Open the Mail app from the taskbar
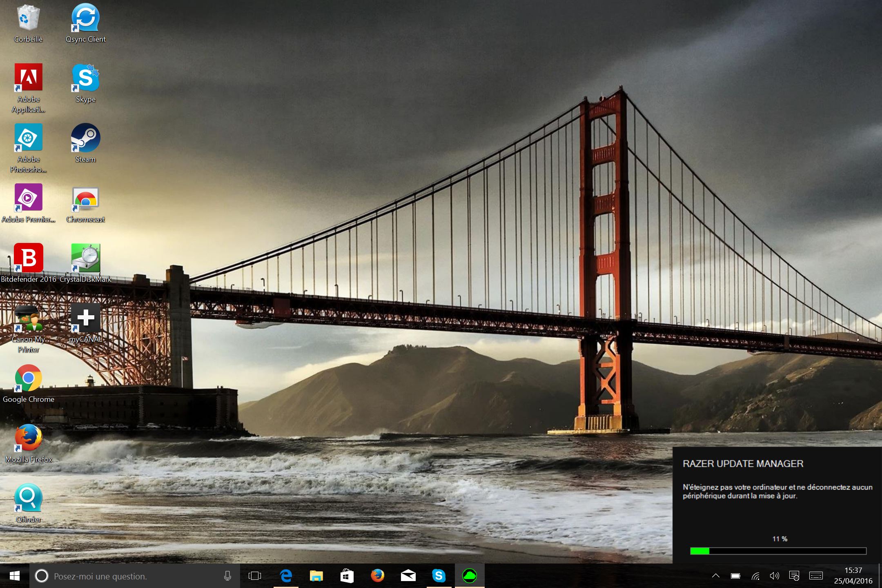This screenshot has width=882, height=588. click(x=408, y=576)
